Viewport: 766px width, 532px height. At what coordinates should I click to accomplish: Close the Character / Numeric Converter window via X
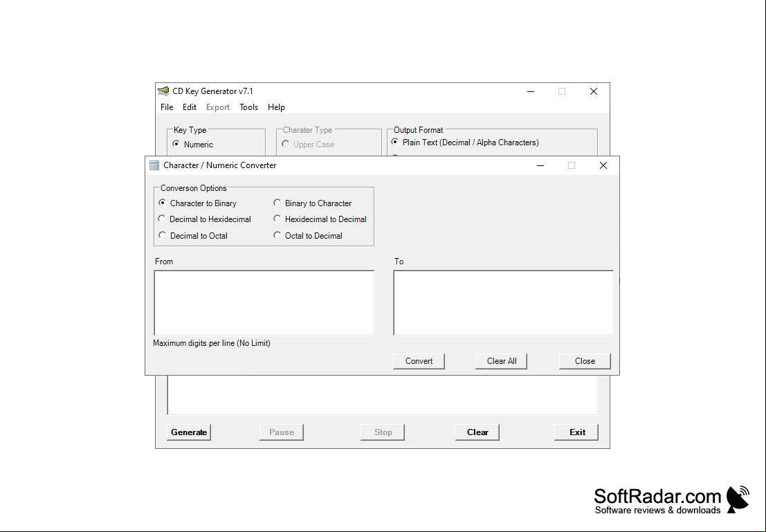coord(603,165)
